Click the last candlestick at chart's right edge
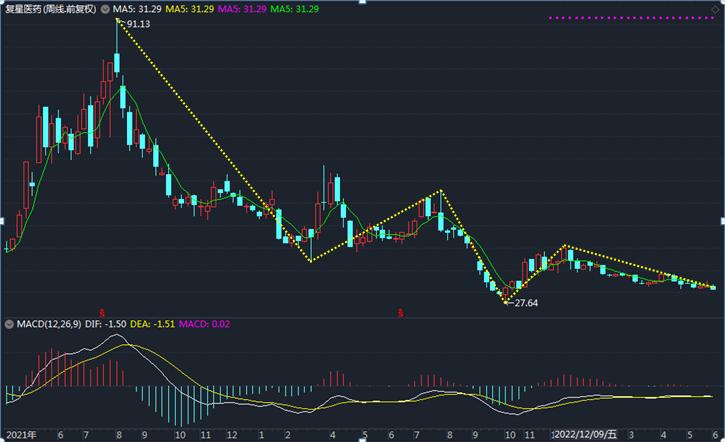 click(x=713, y=287)
